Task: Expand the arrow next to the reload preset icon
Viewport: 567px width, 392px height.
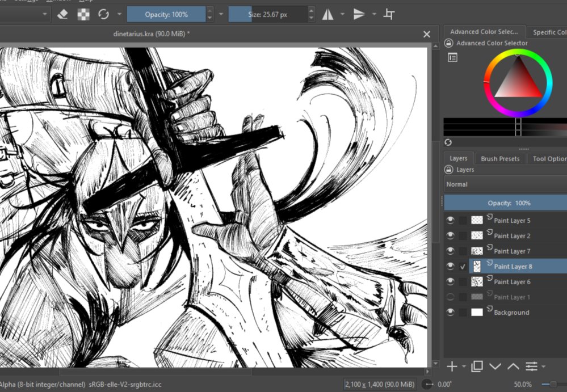Action: point(119,14)
